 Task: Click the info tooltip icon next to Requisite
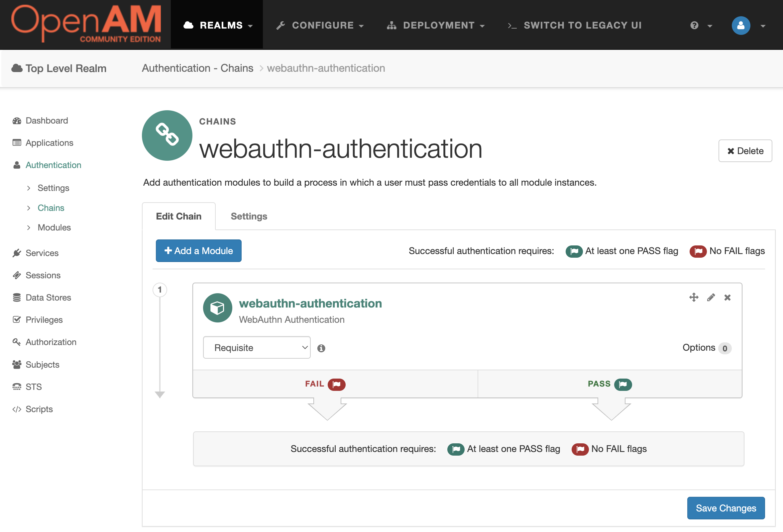pos(321,348)
